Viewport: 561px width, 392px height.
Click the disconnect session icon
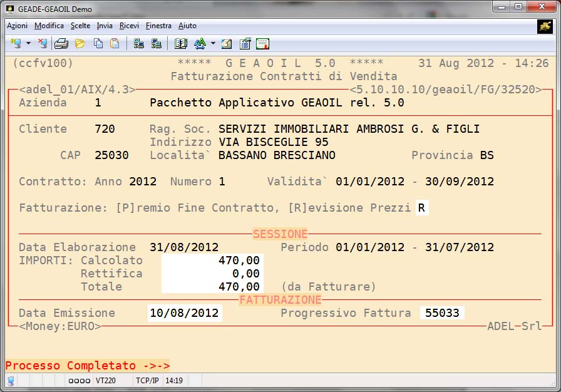click(x=43, y=44)
